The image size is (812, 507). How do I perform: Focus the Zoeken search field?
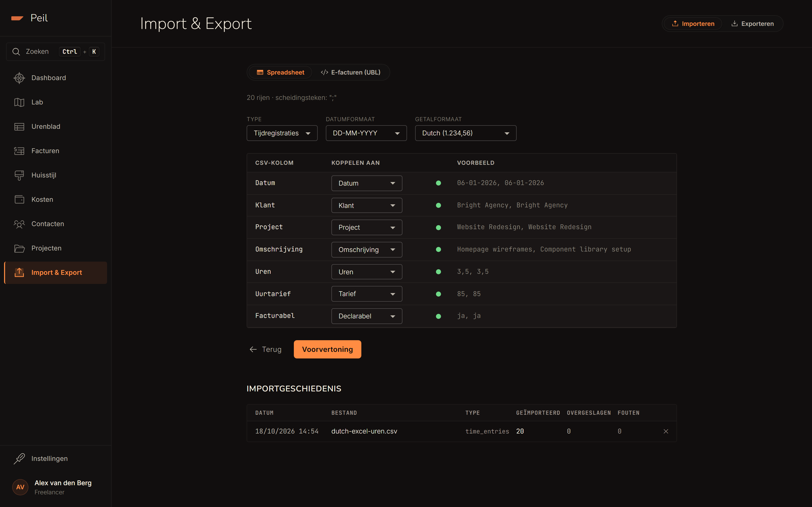(55, 52)
